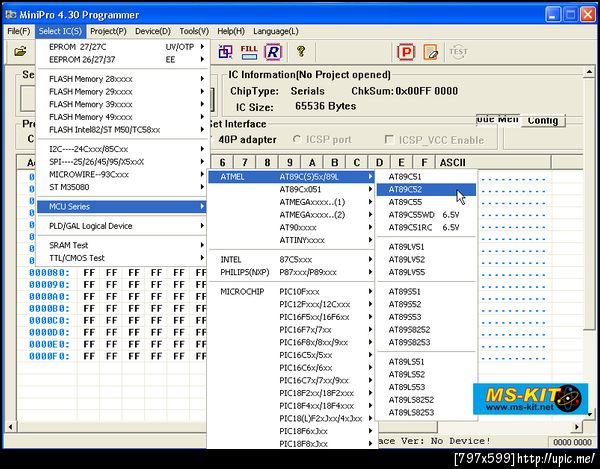Expand TTL/CMOS Test submenu
The width and height of the screenshot is (600, 469).
click(122, 258)
